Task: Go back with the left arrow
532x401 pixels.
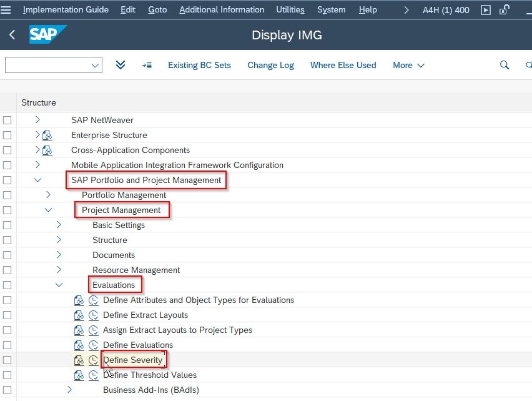Action: point(12,34)
